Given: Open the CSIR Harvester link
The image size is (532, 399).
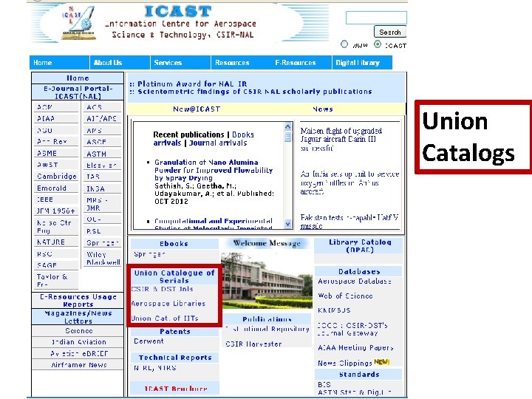Looking at the screenshot, I should [253, 344].
